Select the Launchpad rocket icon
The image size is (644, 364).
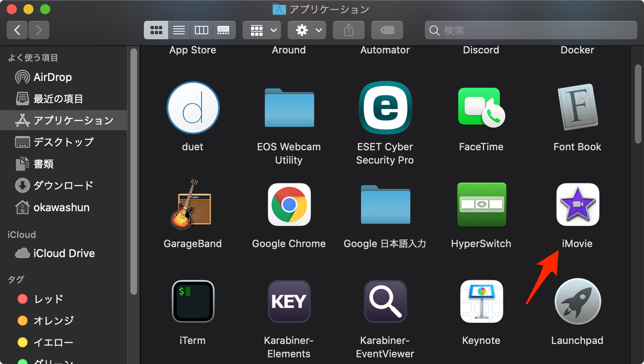(577, 301)
